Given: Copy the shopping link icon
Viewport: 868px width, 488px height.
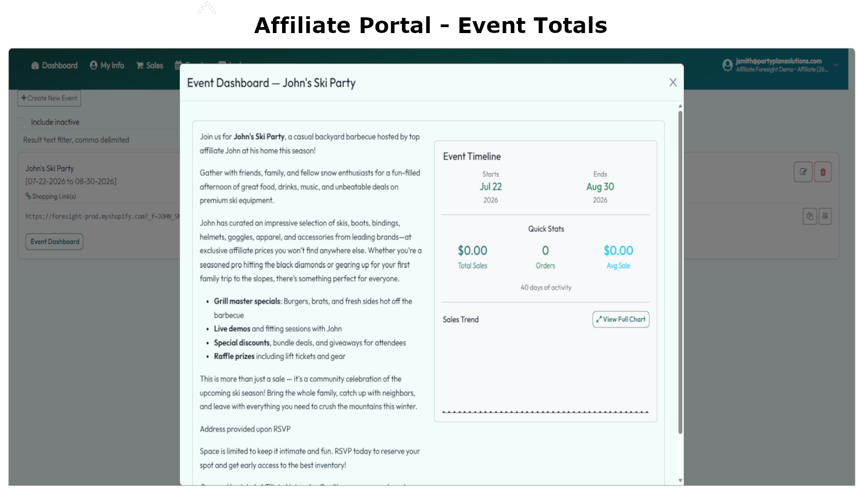Looking at the screenshot, I should pos(809,216).
